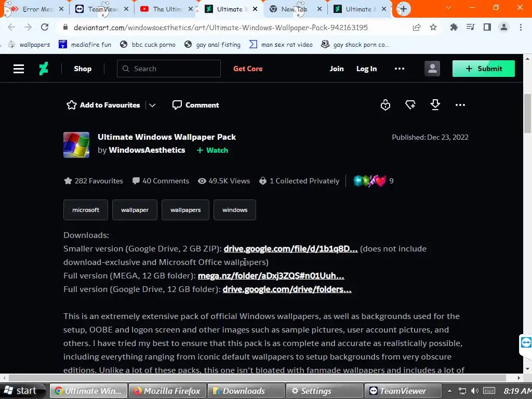Watch WindowsAesthetics
The width and height of the screenshot is (532, 399).
[212, 150]
